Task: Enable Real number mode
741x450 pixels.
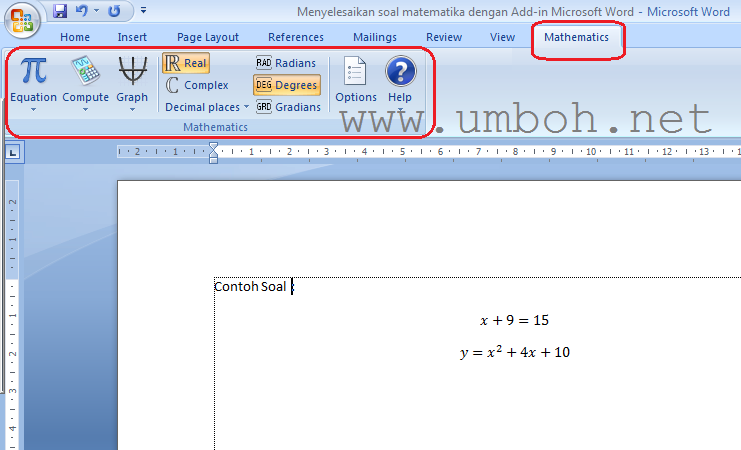Action: (x=186, y=63)
